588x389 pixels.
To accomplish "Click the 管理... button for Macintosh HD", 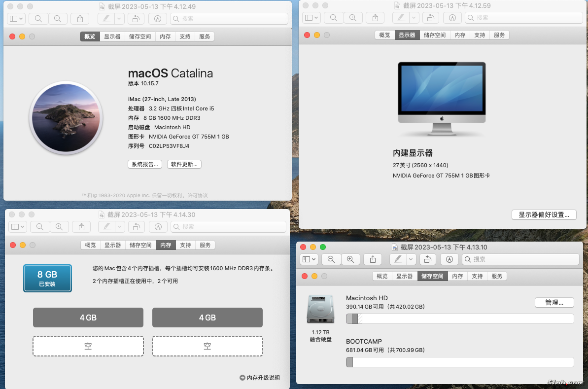I will [x=554, y=302].
